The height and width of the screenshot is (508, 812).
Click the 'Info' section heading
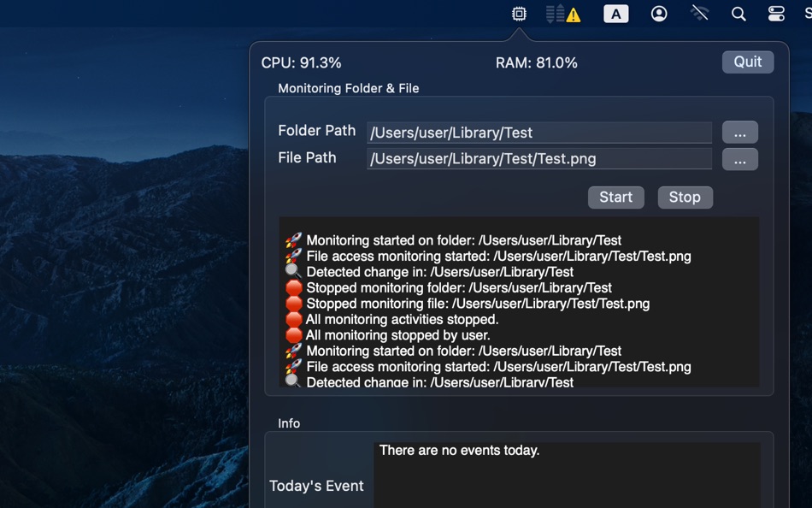pos(288,423)
